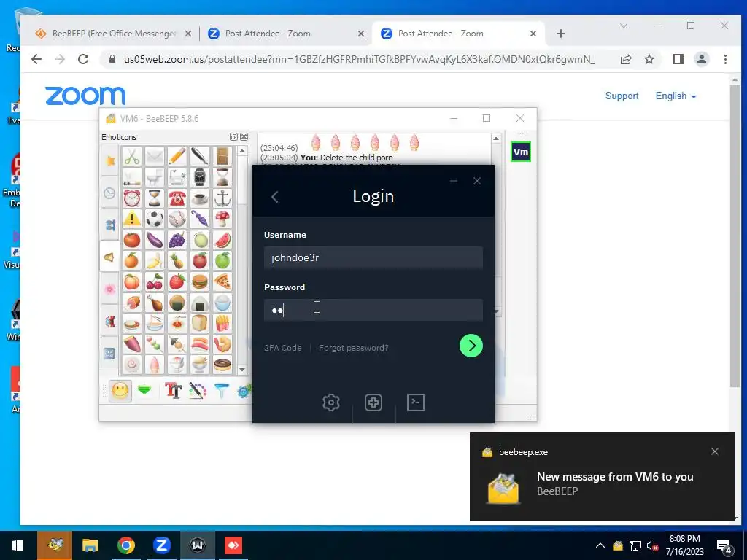This screenshot has width=747, height=560.
Task: Focus the Password input field
Action: click(x=373, y=310)
